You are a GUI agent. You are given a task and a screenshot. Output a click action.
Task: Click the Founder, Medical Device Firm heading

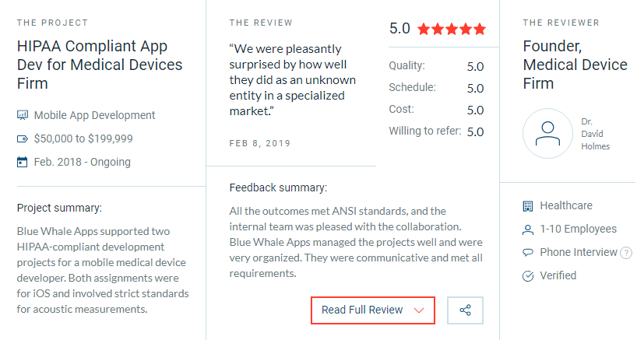point(575,65)
